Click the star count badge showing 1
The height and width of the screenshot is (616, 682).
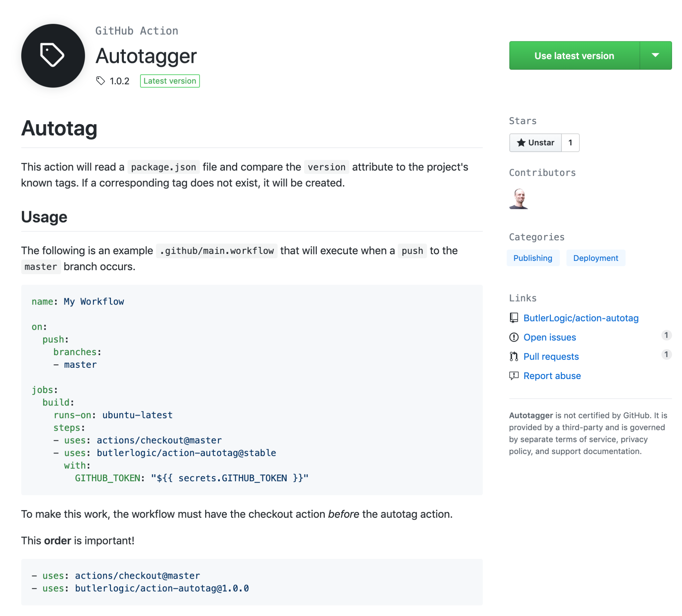tap(570, 142)
